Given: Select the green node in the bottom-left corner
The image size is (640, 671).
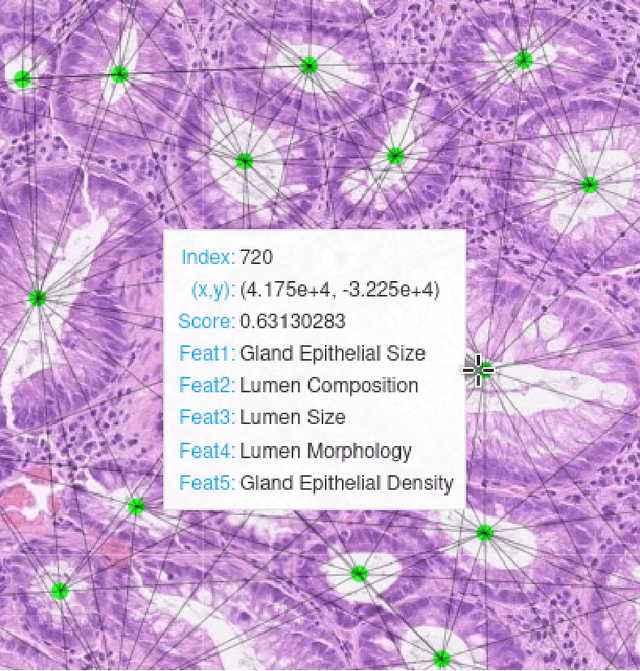Looking at the screenshot, I should (x=59, y=590).
